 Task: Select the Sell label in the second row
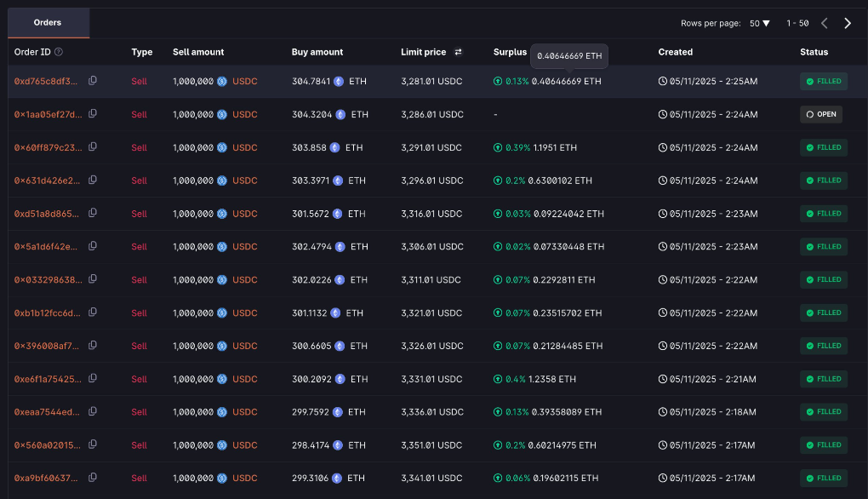pyautogui.click(x=139, y=114)
